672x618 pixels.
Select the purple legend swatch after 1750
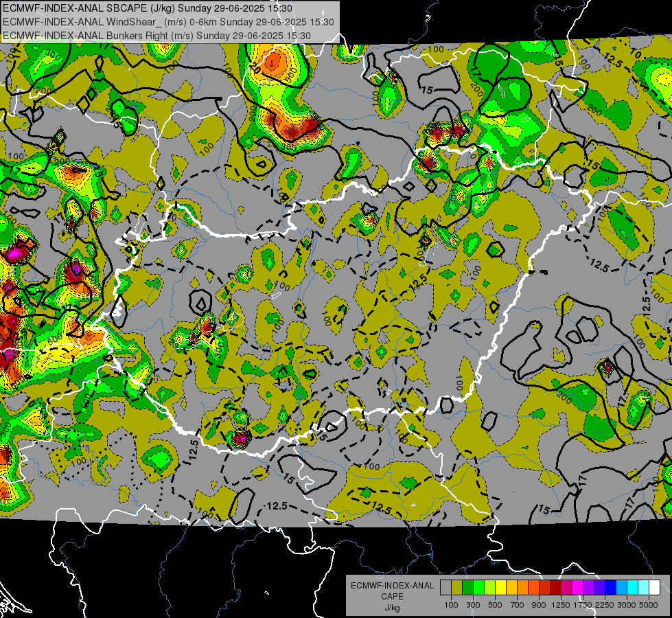588,587
